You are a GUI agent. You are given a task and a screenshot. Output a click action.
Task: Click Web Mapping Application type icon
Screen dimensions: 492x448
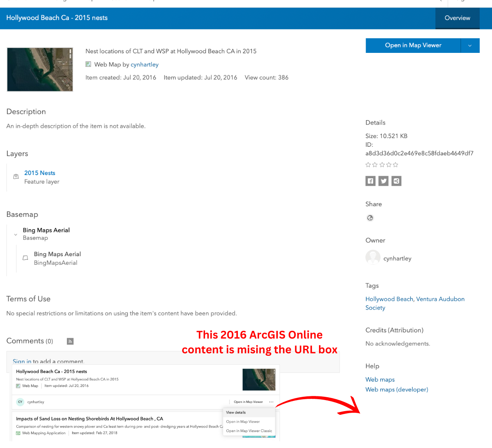coord(18,433)
